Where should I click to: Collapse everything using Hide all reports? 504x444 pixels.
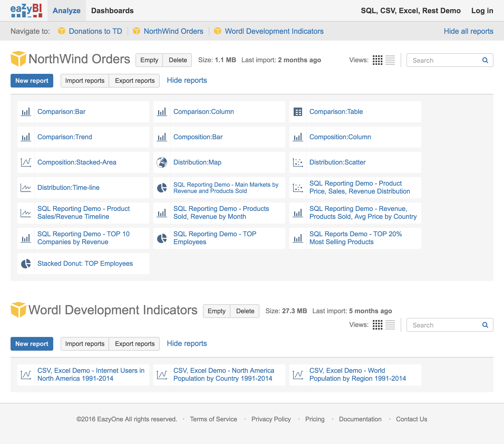pos(468,31)
